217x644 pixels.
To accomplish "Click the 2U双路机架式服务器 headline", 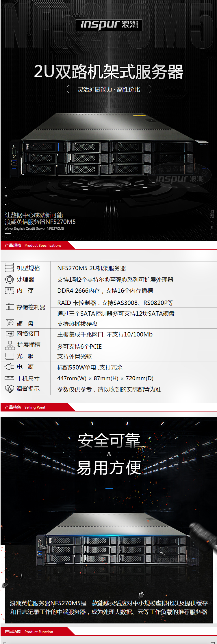I will point(109,72).
